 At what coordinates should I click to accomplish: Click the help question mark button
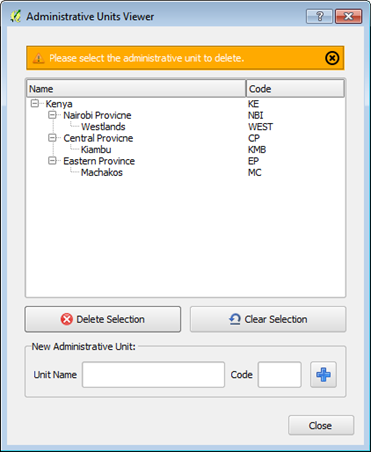(x=319, y=16)
